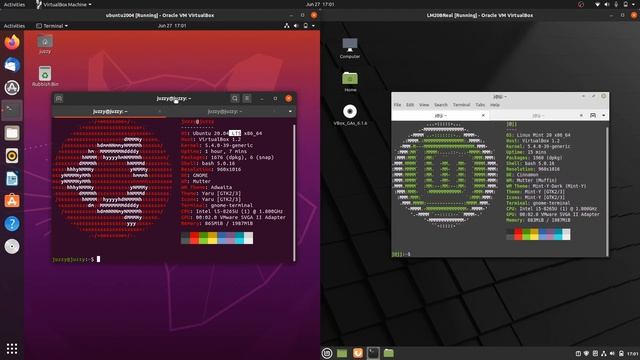640x360 pixels.
Task: Show Applications grid in the Ubuntu dock
Action: coord(12,348)
